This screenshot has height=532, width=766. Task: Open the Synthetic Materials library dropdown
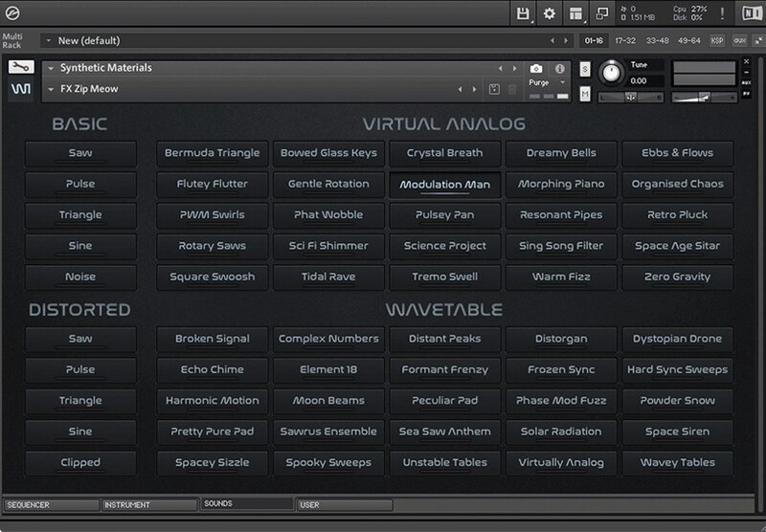(51, 68)
